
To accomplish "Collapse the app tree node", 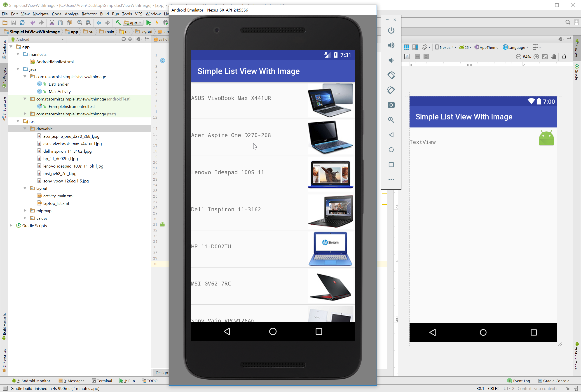I will tap(11, 47).
